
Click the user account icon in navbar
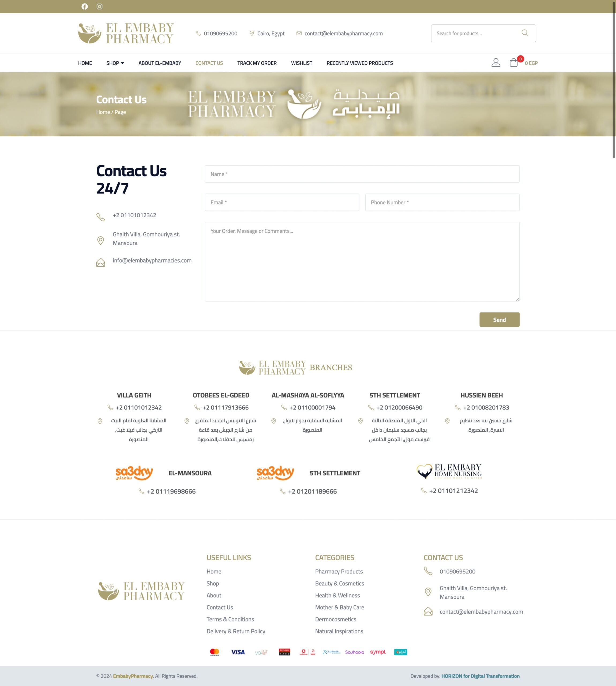coord(495,62)
